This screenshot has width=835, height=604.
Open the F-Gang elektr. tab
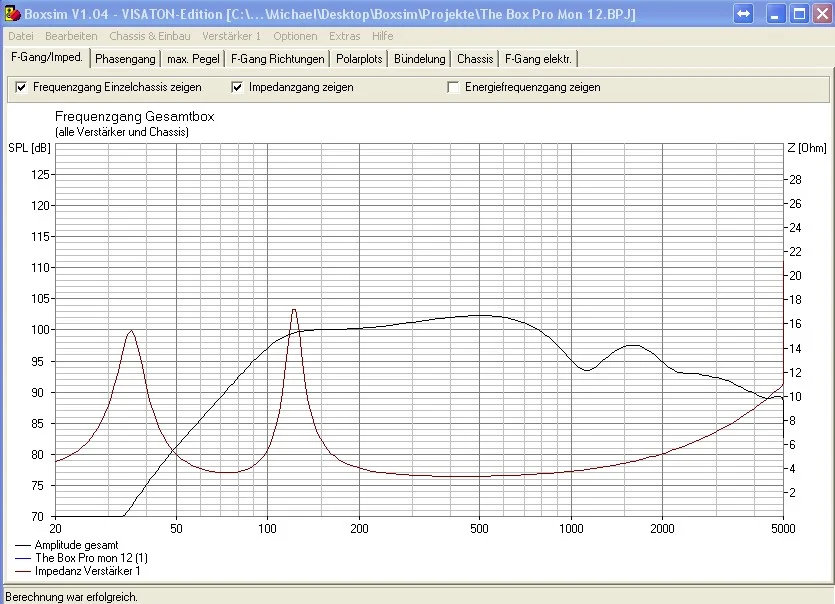tap(538, 58)
